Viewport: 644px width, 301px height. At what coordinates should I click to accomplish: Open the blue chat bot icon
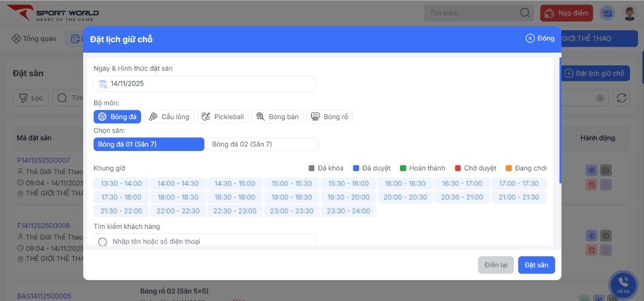pos(607,13)
